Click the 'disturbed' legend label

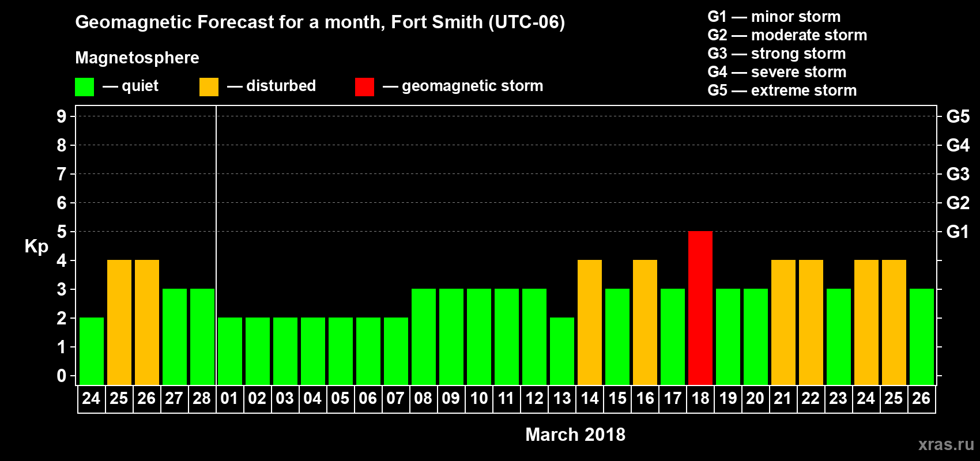coord(281,86)
